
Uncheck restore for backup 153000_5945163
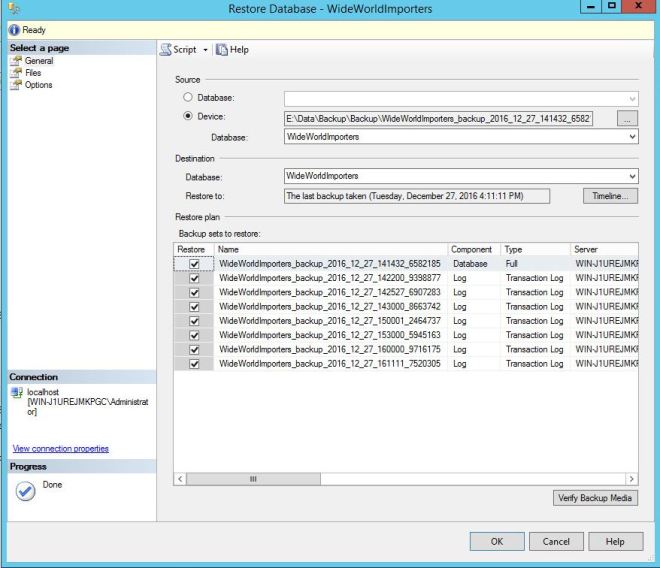(194, 336)
